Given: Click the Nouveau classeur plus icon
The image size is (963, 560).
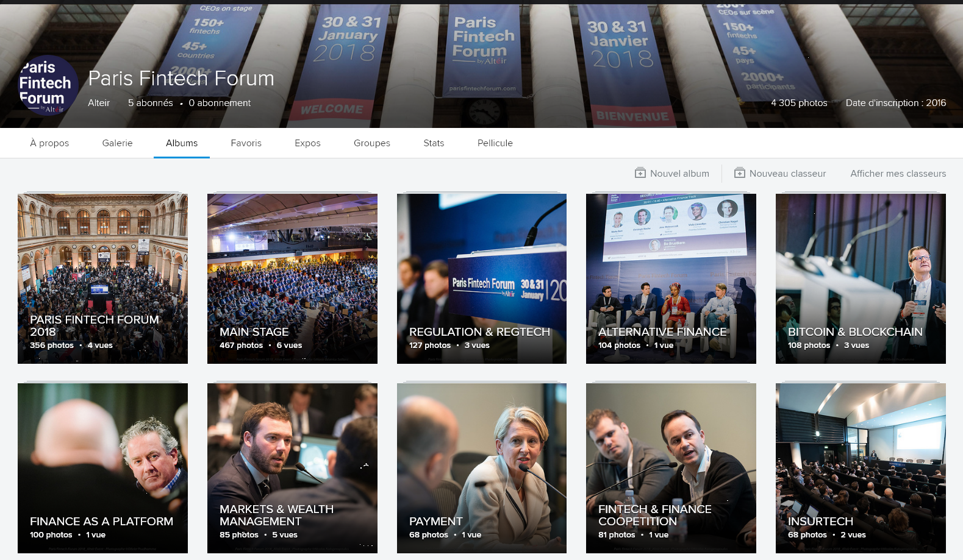Looking at the screenshot, I should point(740,173).
